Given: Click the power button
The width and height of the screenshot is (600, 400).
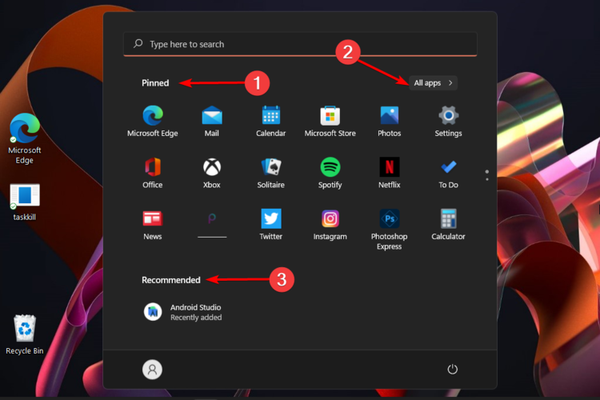Looking at the screenshot, I should 452,369.
